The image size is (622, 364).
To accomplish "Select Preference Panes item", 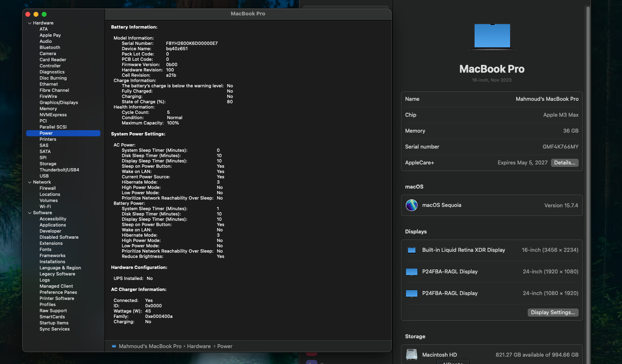I will 58,293.
